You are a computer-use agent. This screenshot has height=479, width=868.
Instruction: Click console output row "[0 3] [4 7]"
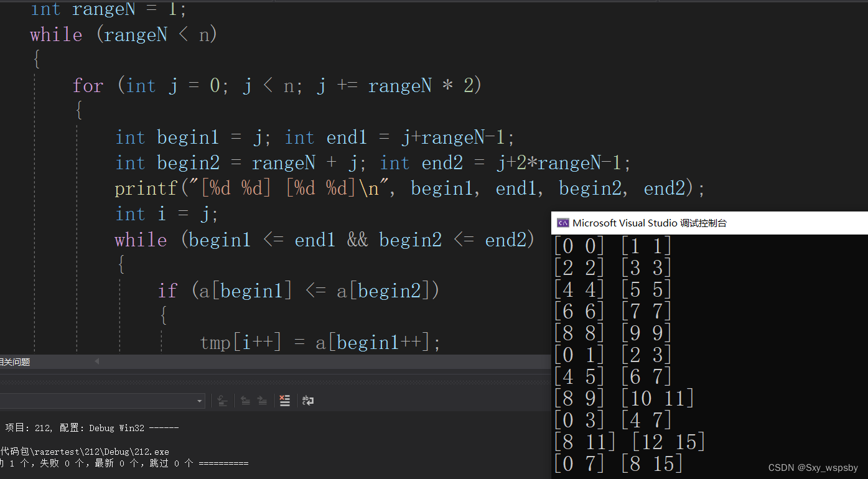pyautogui.click(x=612, y=421)
